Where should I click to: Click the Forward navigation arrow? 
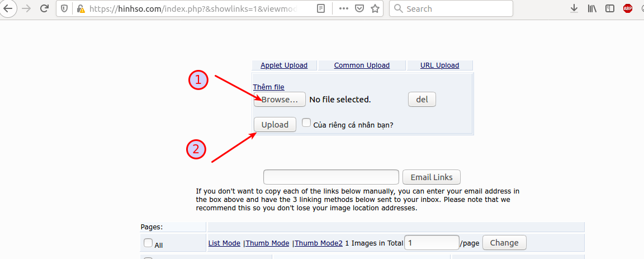click(x=27, y=8)
